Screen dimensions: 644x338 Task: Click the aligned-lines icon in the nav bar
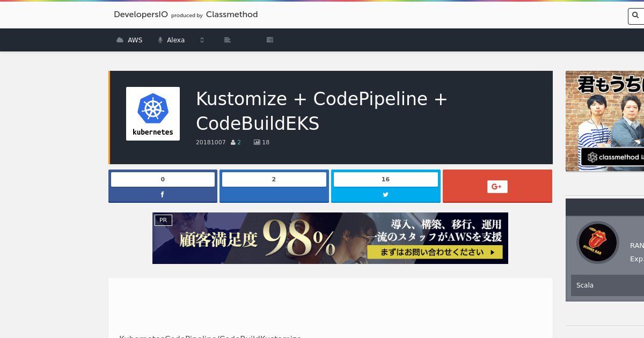click(228, 40)
